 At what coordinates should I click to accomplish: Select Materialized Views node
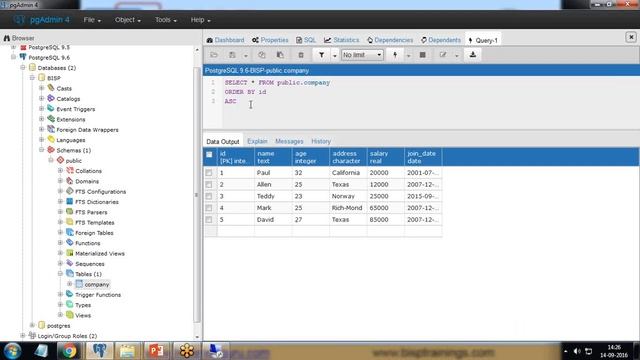100,253
